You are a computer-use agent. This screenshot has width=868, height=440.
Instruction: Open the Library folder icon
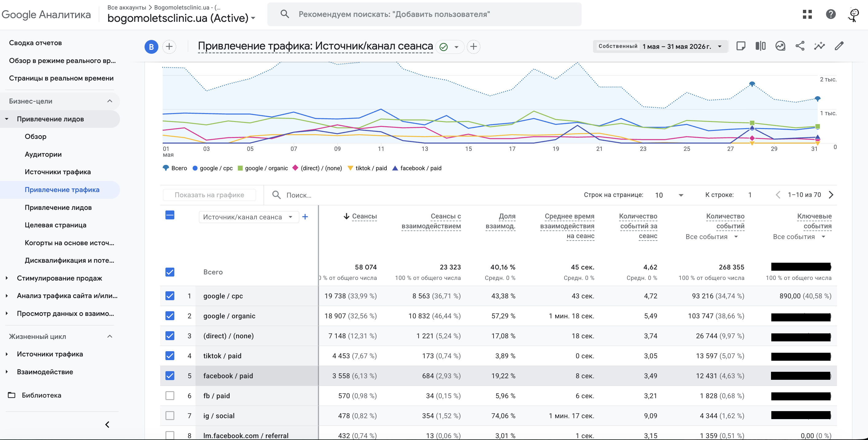coord(12,395)
